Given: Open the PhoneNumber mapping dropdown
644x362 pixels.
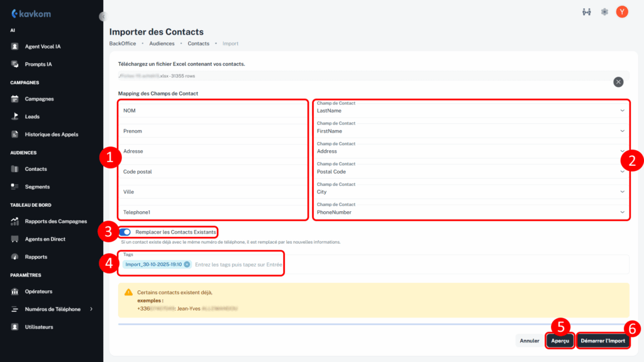Looking at the screenshot, I should point(622,212).
